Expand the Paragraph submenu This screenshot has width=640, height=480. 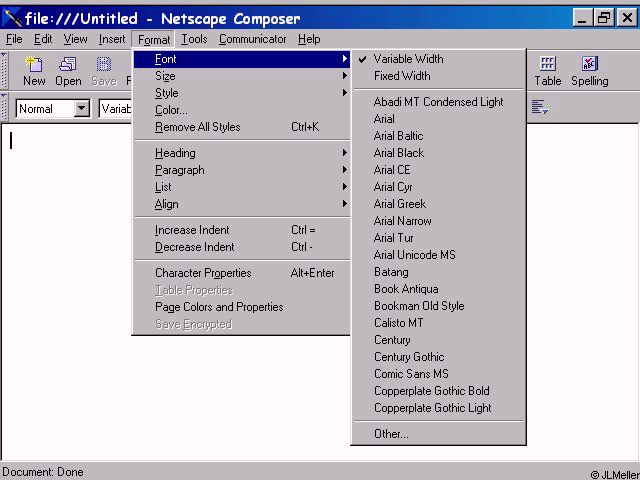(x=242, y=170)
